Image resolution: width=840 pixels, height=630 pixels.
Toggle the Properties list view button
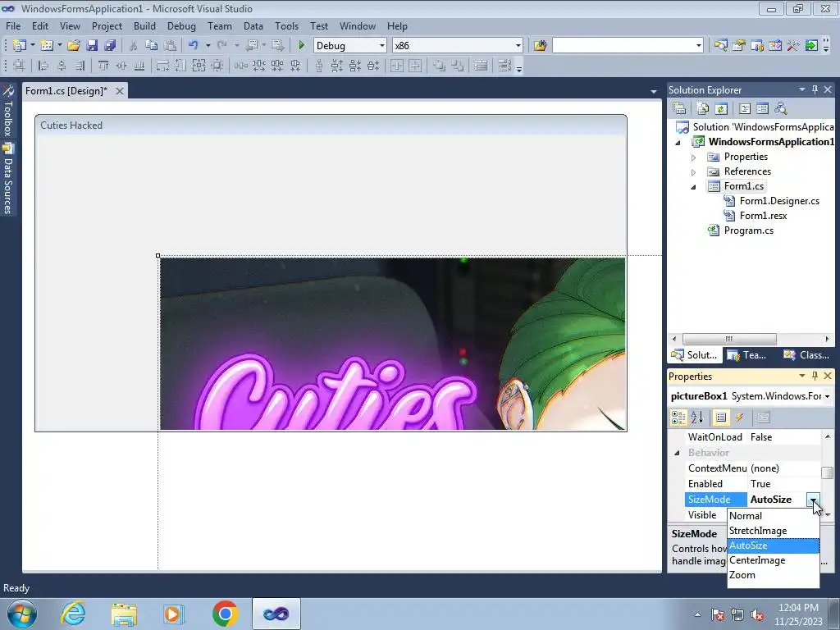(x=721, y=418)
